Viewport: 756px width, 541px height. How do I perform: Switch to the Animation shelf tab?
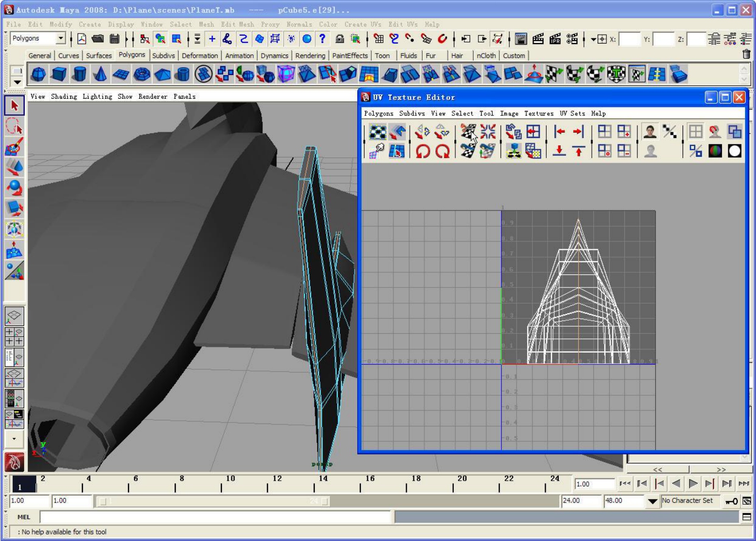point(239,56)
